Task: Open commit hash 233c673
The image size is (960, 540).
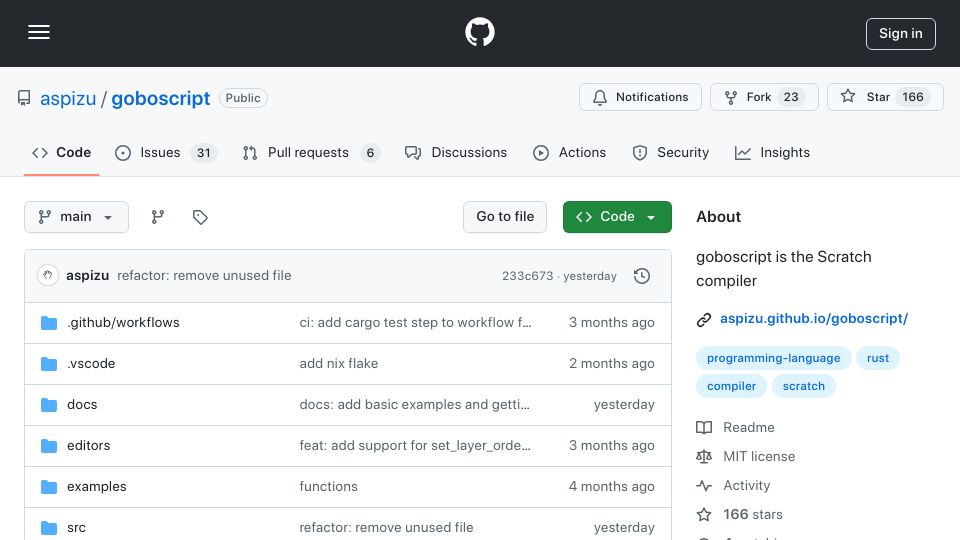Action: 527,276
